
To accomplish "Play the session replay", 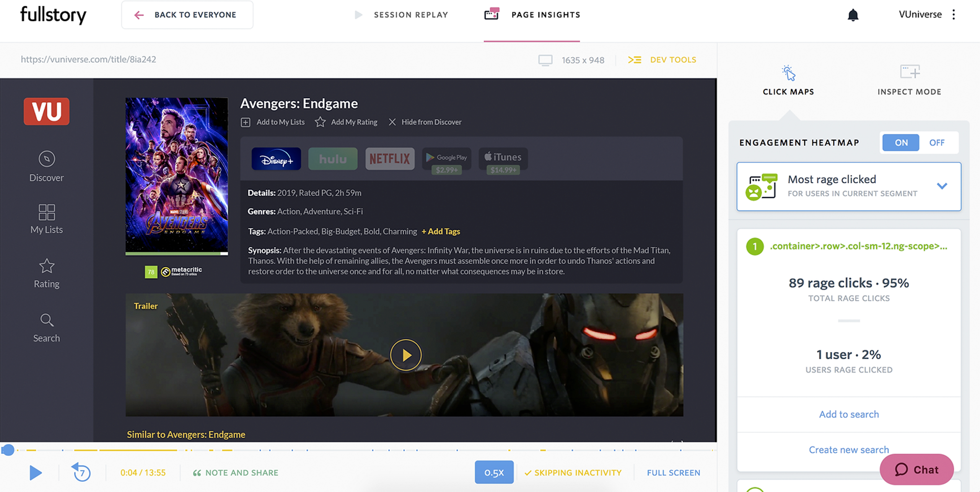I will coord(35,473).
